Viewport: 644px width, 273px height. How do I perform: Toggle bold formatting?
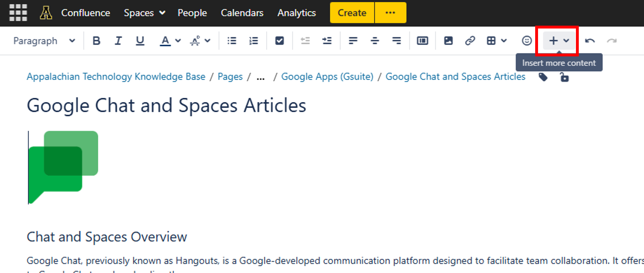click(x=97, y=41)
